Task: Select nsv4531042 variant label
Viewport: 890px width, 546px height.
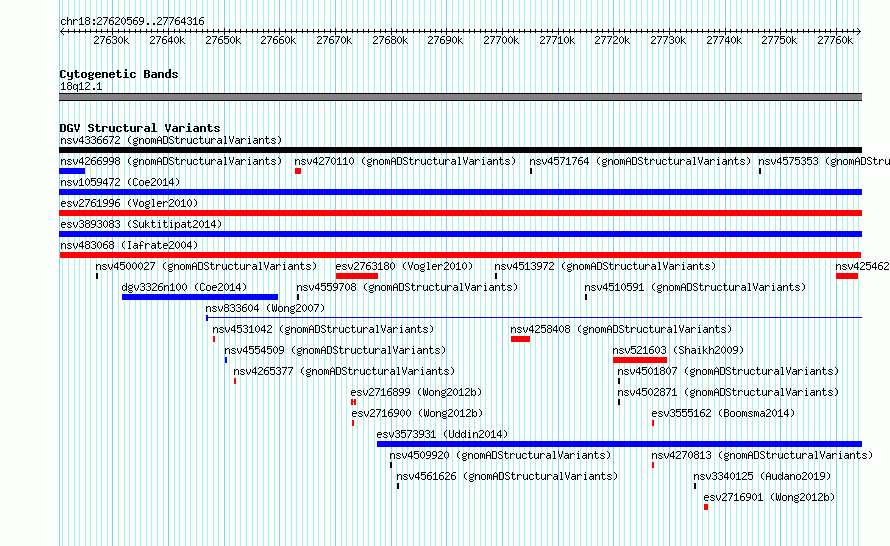Action: tap(323, 329)
